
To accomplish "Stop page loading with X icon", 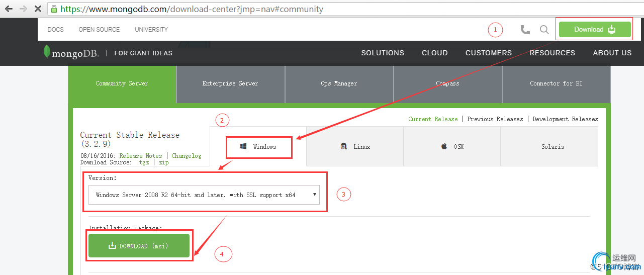I will 37,9.
